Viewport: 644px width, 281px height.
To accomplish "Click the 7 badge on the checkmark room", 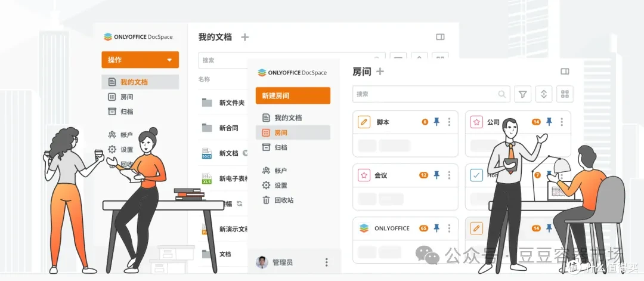I will click(538, 175).
